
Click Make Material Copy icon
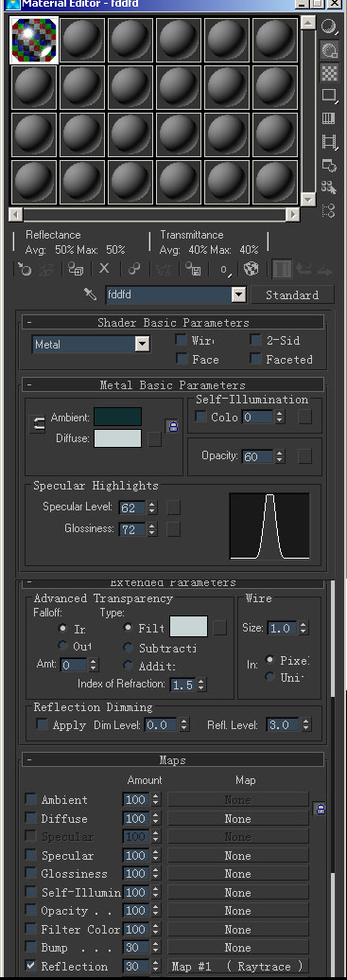(x=133, y=269)
